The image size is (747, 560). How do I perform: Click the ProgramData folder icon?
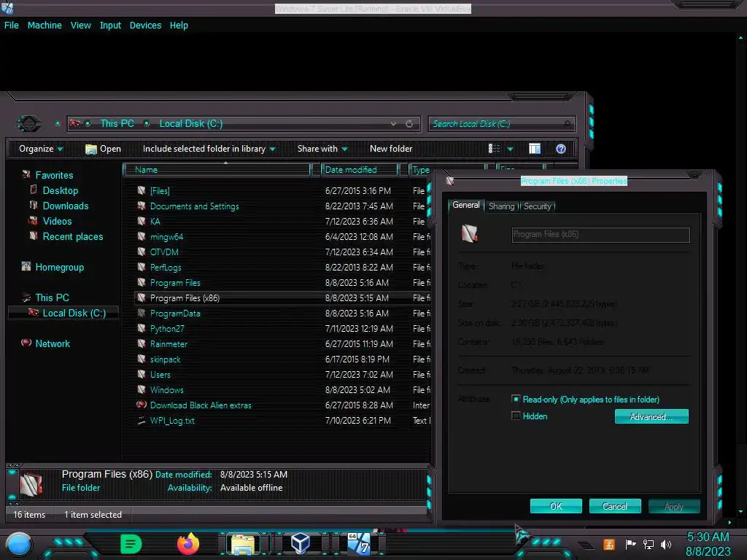pos(141,313)
